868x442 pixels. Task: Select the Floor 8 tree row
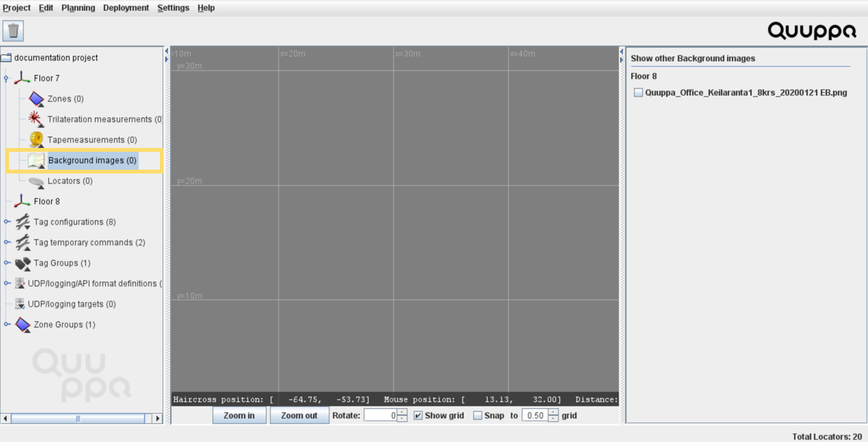pyautogui.click(x=47, y=201)
